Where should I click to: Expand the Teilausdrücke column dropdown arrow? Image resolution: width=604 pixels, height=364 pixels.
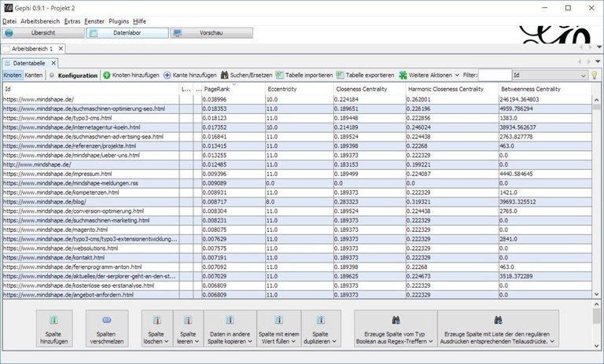coord(552,342)
